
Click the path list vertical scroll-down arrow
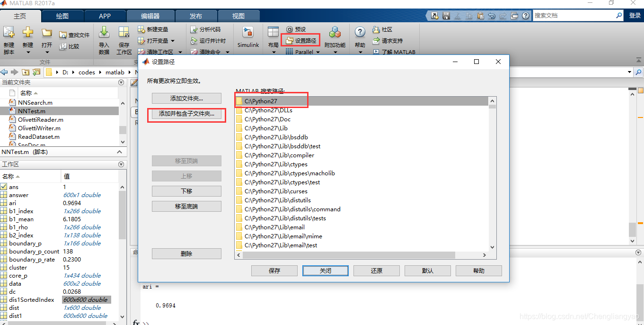coord(492,247)
